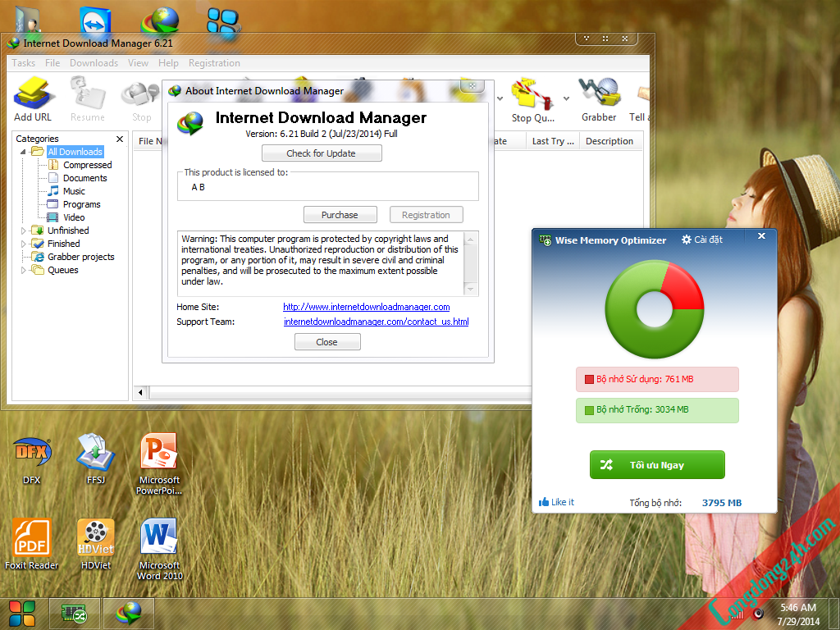The height and width of the screenshot is (630, 840).
Task: Select the Video category
Action: 74,217
